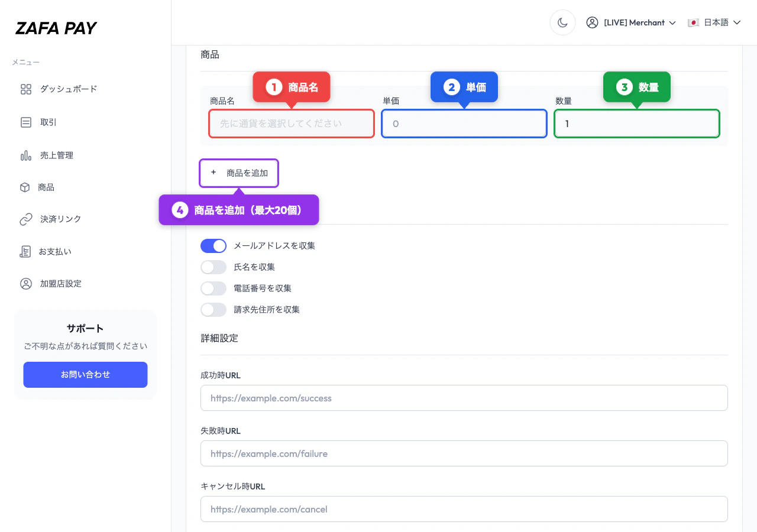Viewport: 757px width, 532px height.
Task: Click inside the 成功時URL input field
Action: [x=464, y=398]
